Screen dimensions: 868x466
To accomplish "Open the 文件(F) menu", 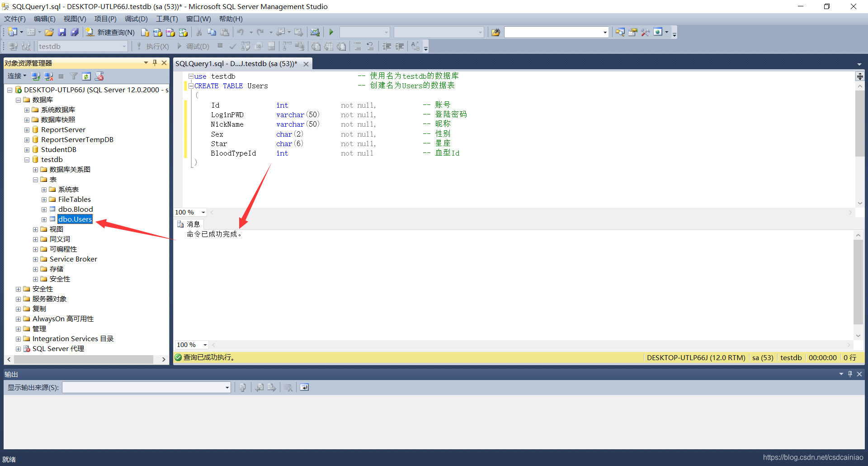I will click(15, 19).
